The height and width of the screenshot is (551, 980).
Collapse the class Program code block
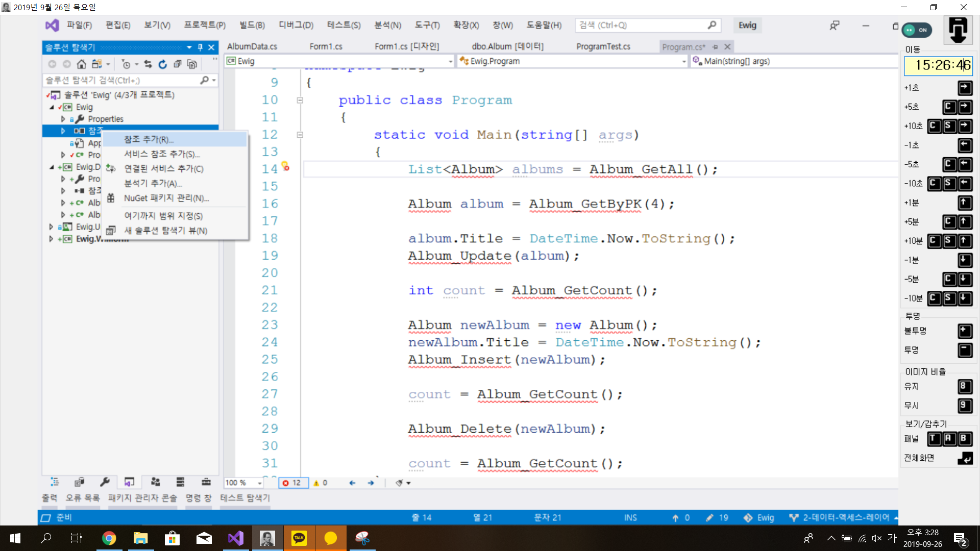300,101
